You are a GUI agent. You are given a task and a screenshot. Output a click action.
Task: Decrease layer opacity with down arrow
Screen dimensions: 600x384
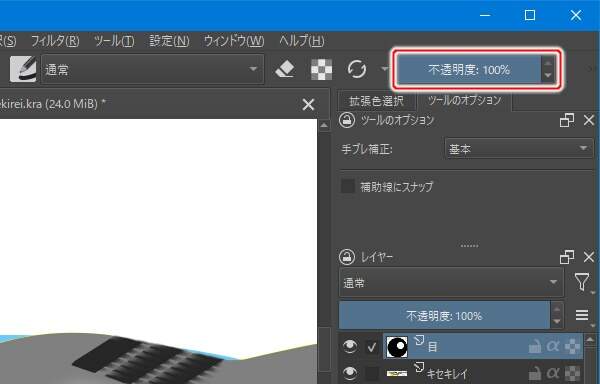[557, 322]
